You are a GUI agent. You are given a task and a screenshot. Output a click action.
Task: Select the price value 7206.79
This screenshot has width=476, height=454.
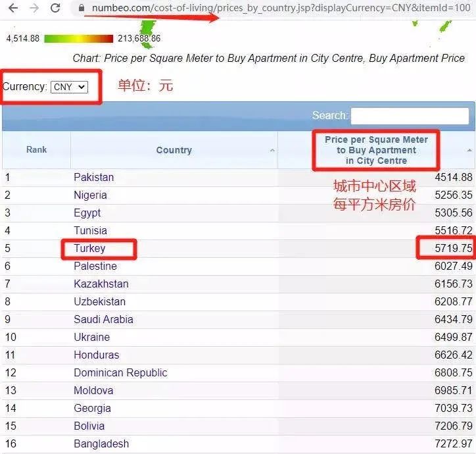point(454,426)
